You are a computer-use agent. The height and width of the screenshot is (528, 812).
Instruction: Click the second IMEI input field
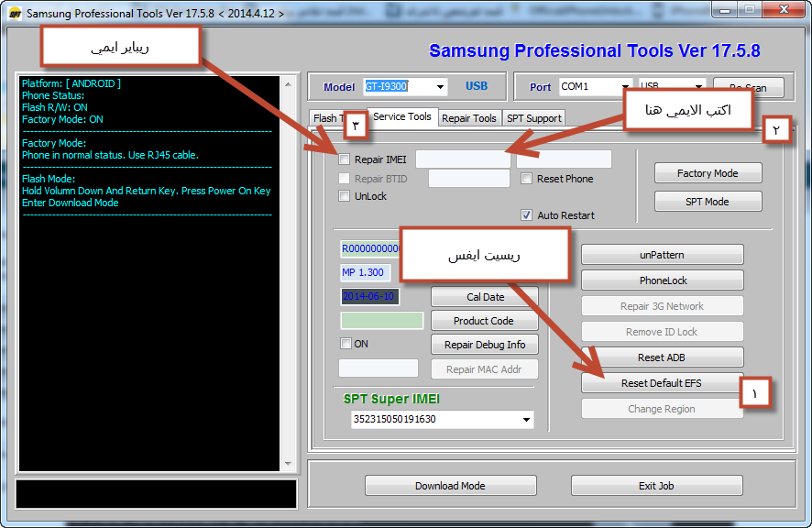pyautogui.click(x=564, y=159)
